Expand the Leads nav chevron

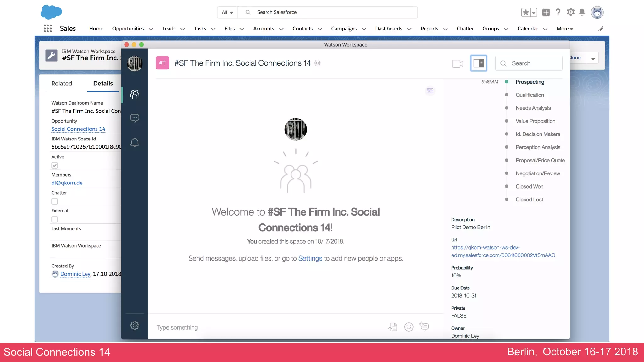(x=183, y=29)
